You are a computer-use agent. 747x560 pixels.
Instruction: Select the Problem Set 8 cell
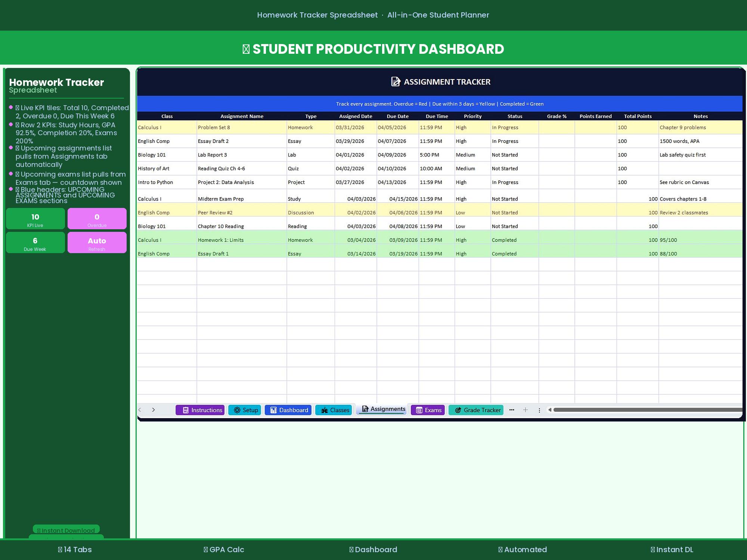tap(242, 127)
